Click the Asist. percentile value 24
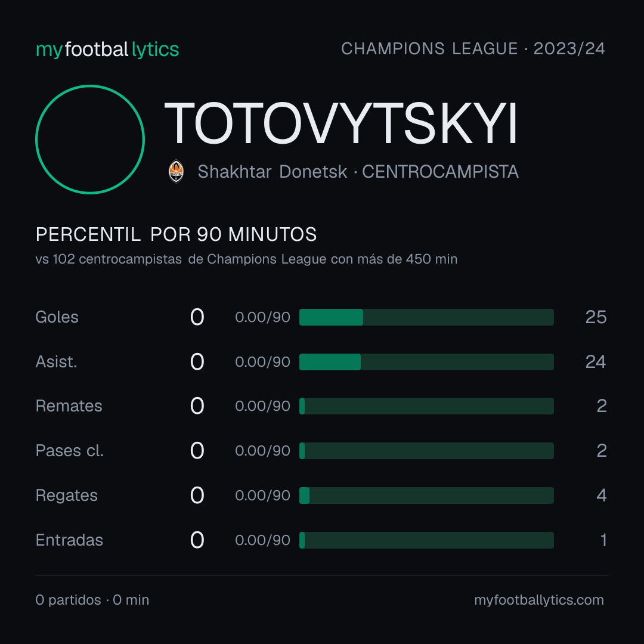The image size is (644, 644). tap(596, 362)
